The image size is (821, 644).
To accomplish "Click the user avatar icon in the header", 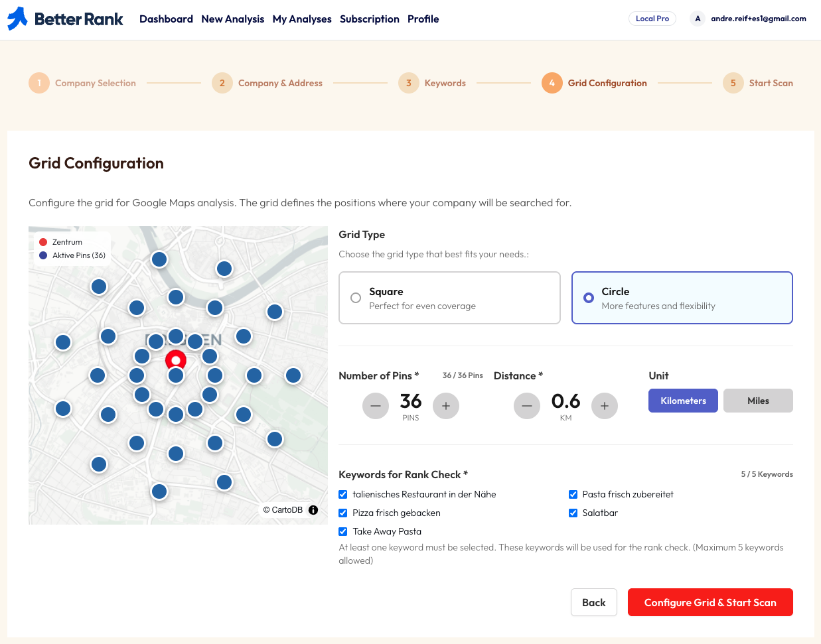I will point(697,19).
